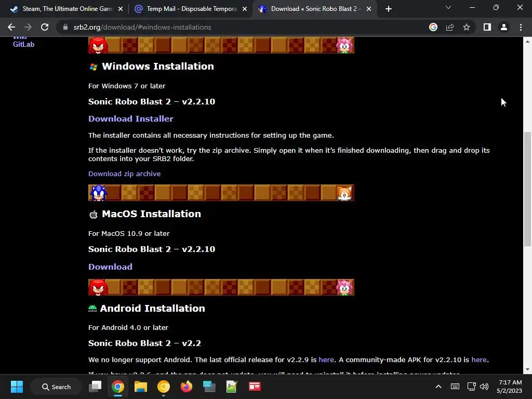Click the scrollbar down arrow

coord(527,369)
